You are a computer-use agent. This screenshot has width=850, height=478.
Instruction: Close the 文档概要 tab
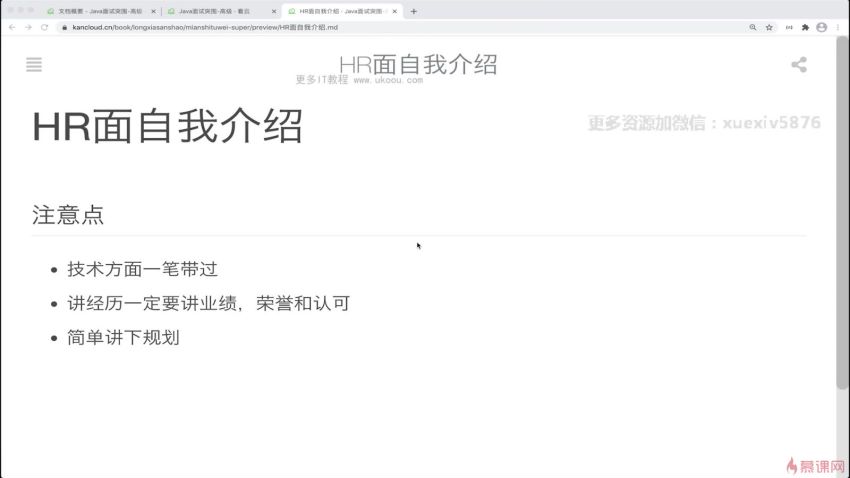153,11
